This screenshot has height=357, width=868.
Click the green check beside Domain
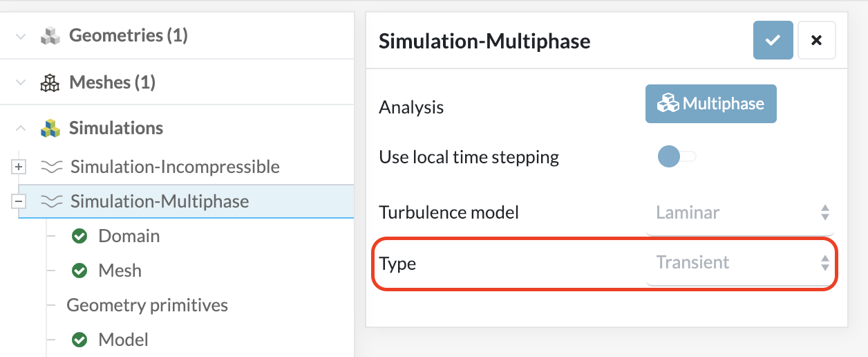pyautogui.click(x=79, y=236)
